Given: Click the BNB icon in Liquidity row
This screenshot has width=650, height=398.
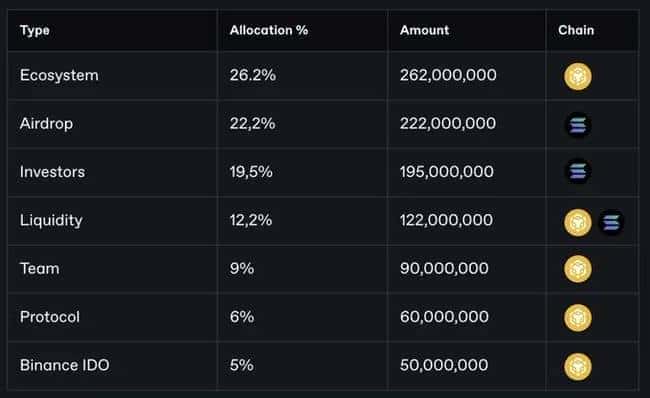Looking at the screenshot, I should click(577, 222).
